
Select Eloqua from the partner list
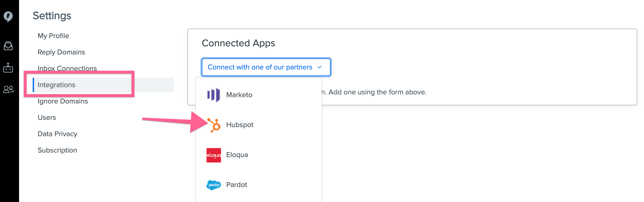237,155
